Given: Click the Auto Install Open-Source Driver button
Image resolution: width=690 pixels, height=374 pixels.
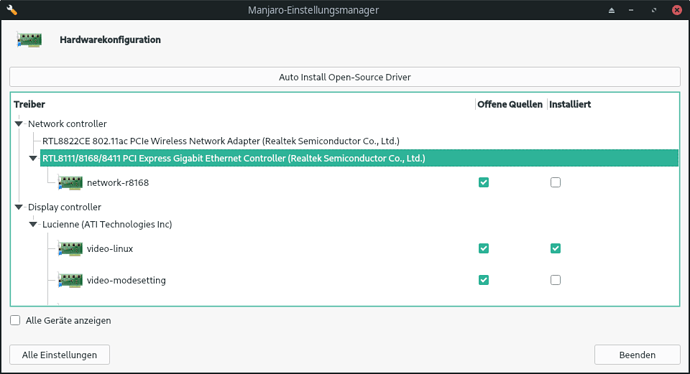Looking at the screenshot, I should click(x=345, y=77).
